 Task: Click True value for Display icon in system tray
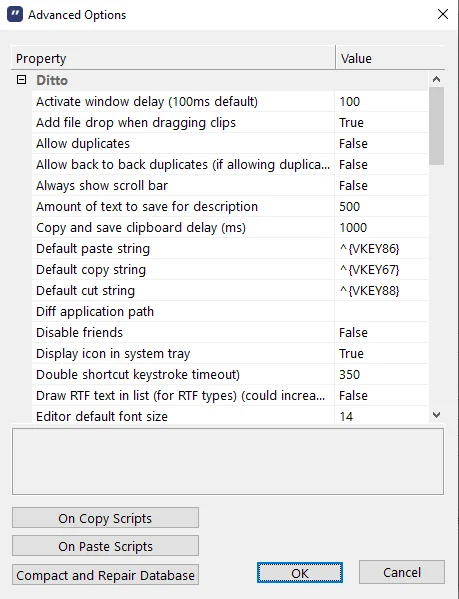381,354
